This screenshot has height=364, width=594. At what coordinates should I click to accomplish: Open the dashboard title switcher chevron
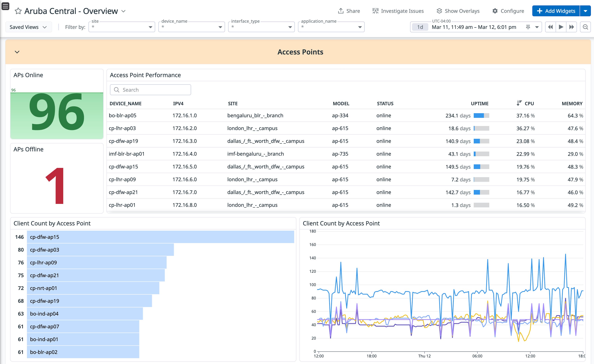(123, 11)
